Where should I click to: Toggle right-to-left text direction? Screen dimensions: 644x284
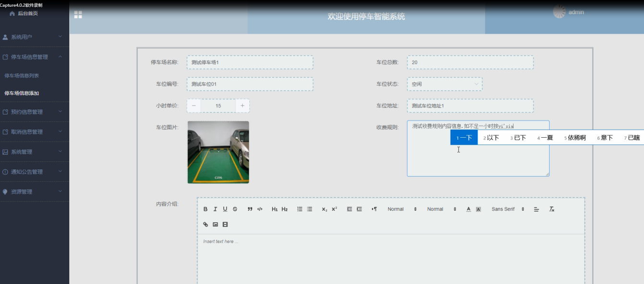374,209
